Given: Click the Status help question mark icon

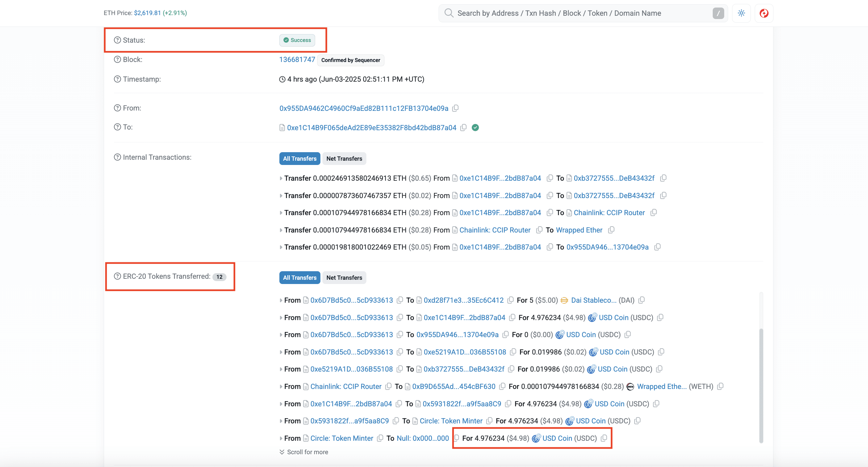Looking at the screenshot, I should pos(117,40).
